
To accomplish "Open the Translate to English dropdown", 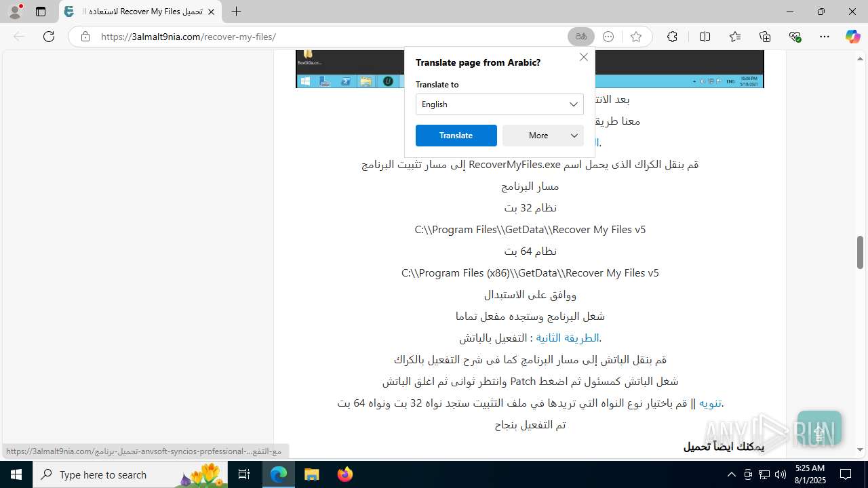I will point(500,104).
